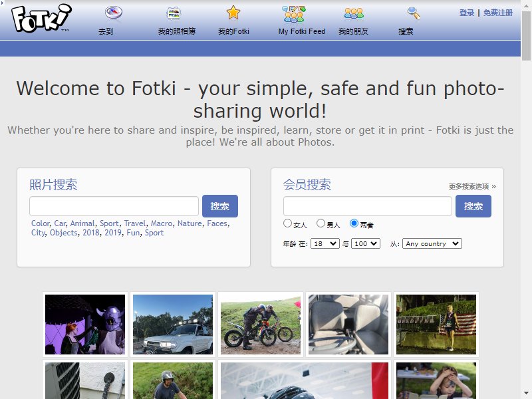Click 搜索 button under 照片搜索
532x399 pixels.
click(220, 206)
